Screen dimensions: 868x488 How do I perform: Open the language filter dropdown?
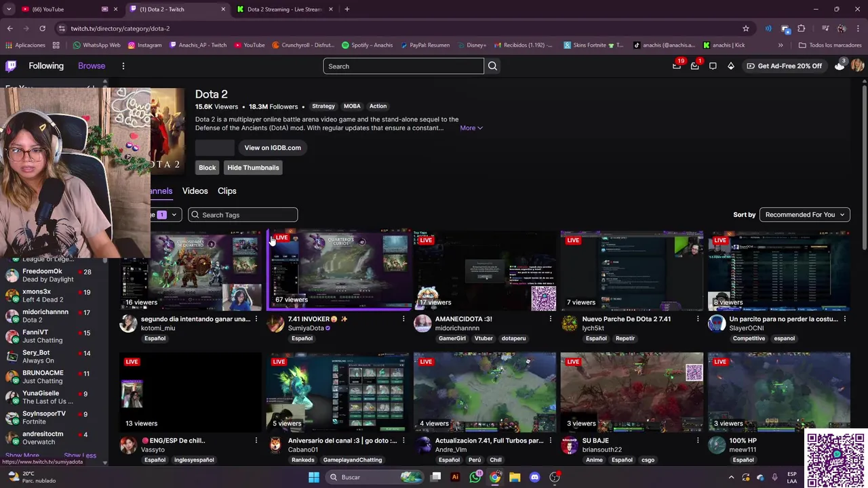(x=166, y=215)
